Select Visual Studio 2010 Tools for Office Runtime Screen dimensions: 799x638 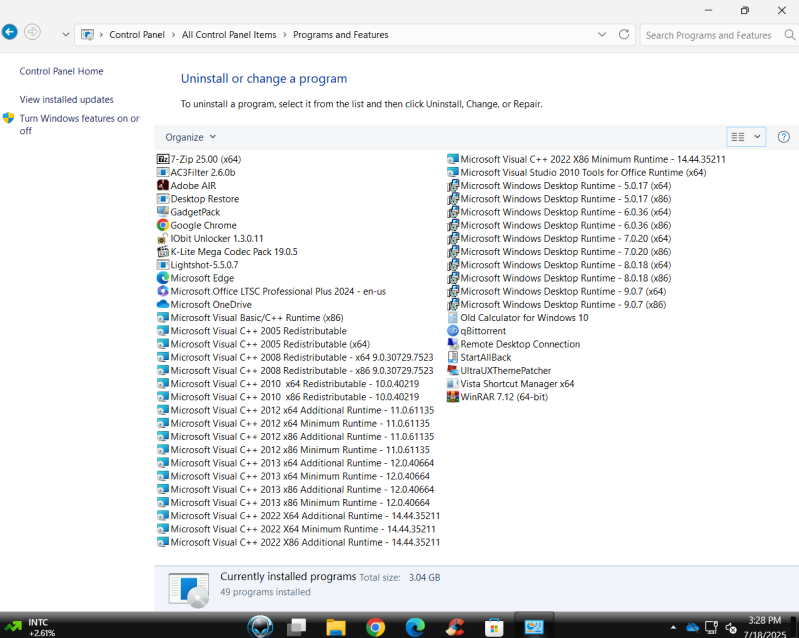coord(577,172)
